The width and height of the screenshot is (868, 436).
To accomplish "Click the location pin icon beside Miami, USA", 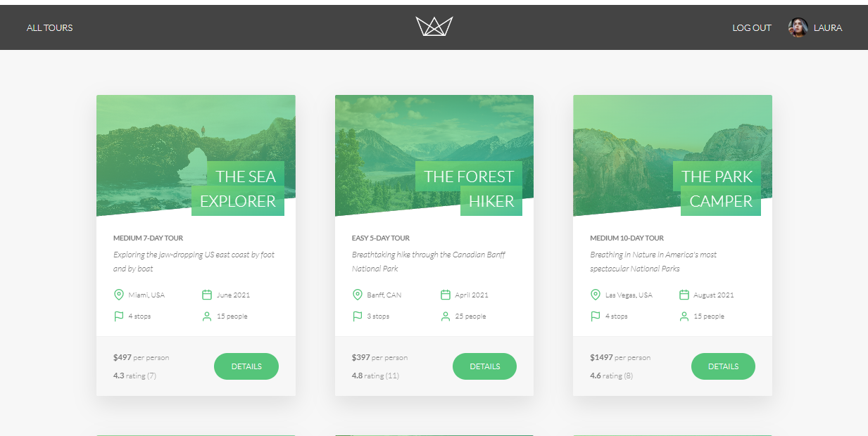I will pos(119,295).
